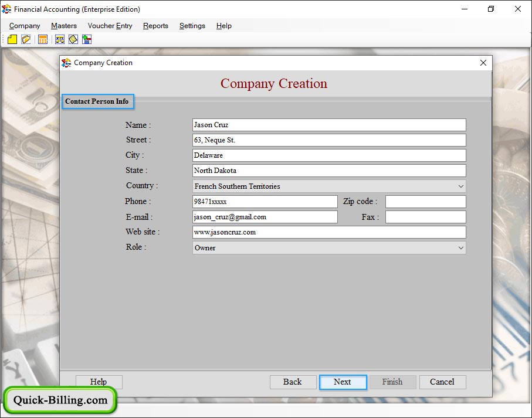
Task: Click the Street field with 63, Neque St.
Action: (x=329, y=140)
